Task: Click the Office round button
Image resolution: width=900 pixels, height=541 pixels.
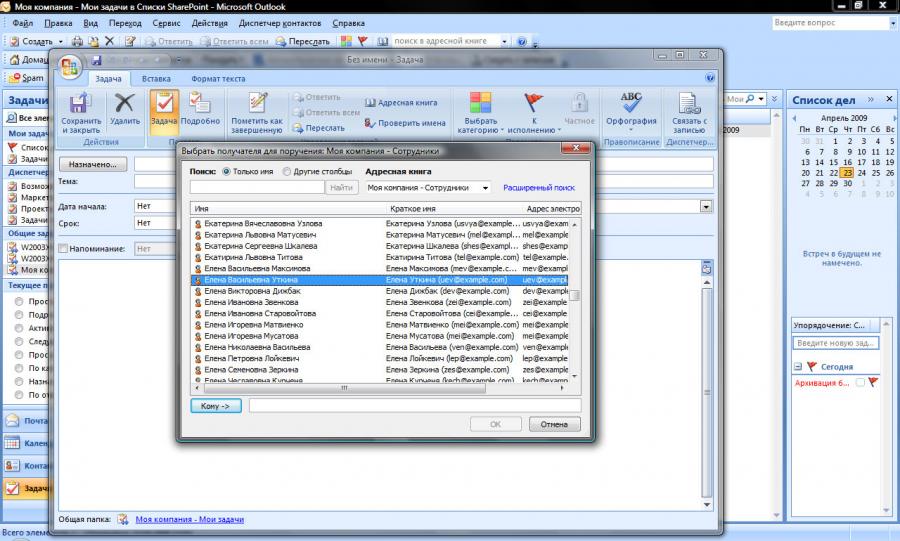Action: click(x=69, y=67)
